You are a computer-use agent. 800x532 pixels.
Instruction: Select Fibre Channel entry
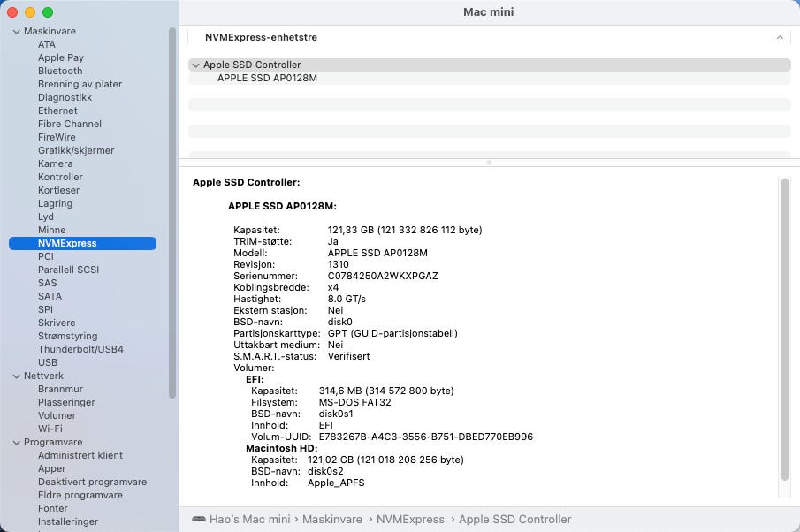click(x=70, y=124)
